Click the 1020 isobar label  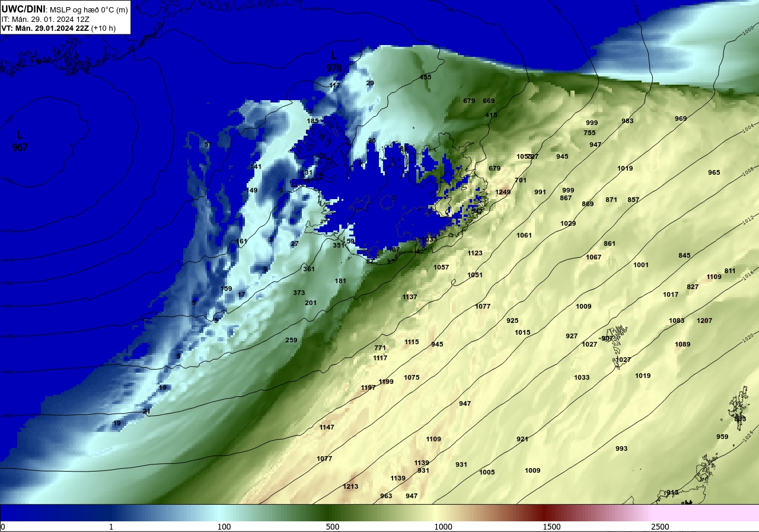point(750,339)
